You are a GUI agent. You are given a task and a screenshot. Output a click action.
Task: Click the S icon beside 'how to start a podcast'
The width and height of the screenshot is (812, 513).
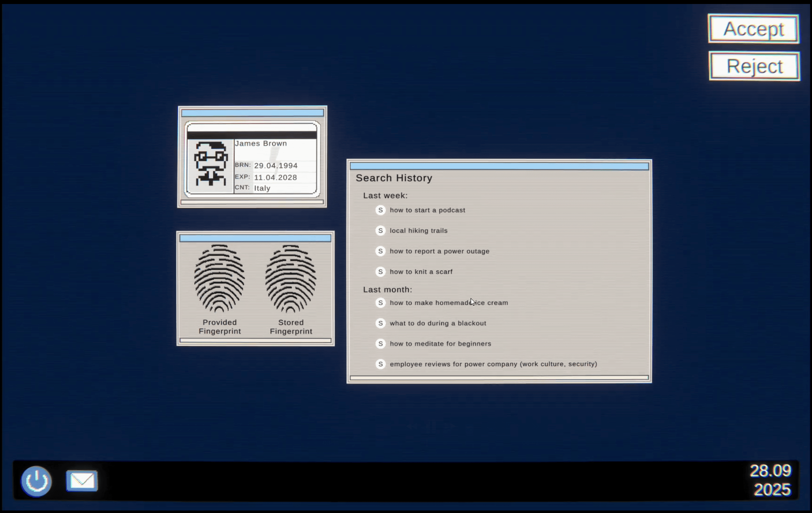[380, 210]
